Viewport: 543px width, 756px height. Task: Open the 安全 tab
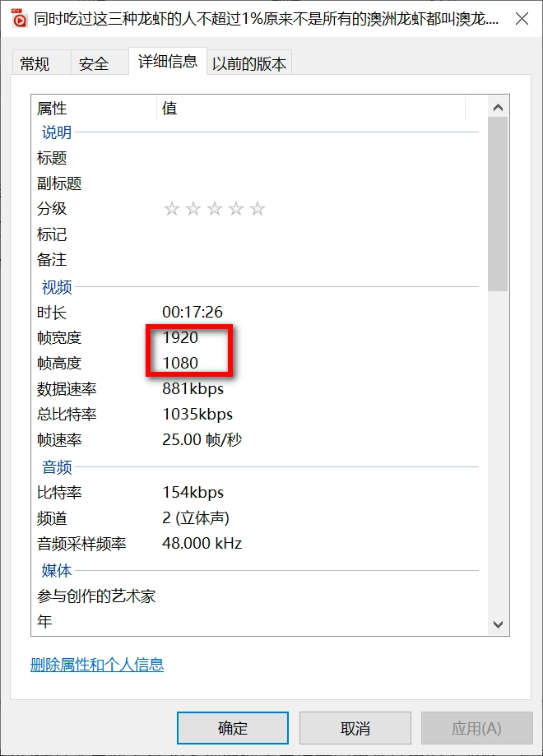pos(100,63)
